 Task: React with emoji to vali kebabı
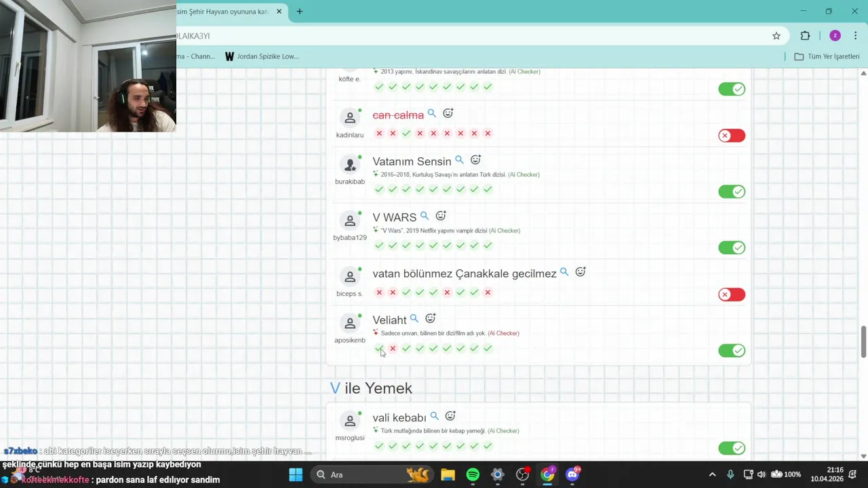450,416
